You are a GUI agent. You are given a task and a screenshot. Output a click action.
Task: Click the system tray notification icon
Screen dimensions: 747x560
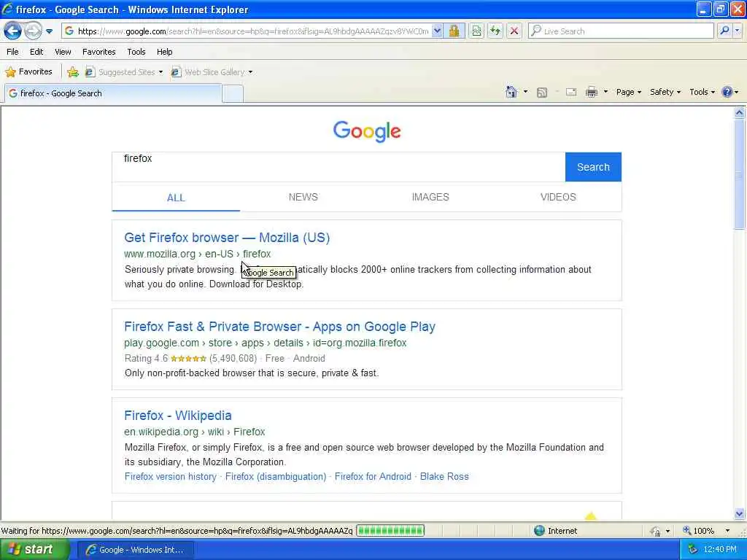692,550
